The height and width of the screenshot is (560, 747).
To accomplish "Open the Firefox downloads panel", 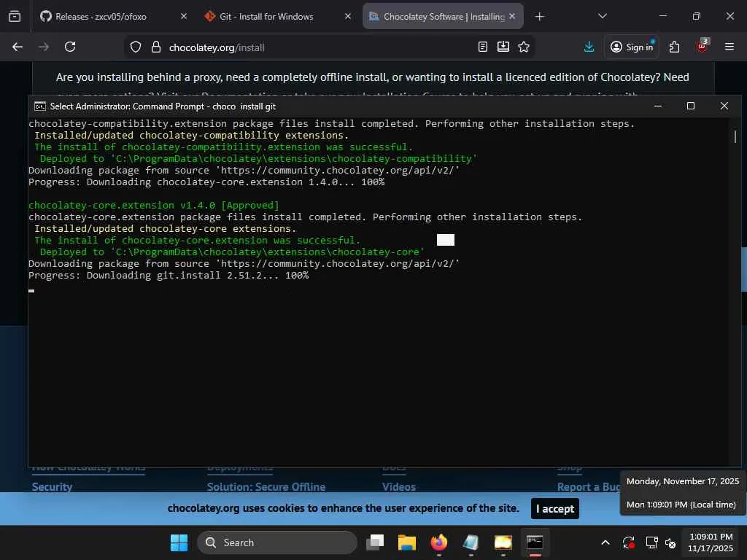I will [589, 47].
